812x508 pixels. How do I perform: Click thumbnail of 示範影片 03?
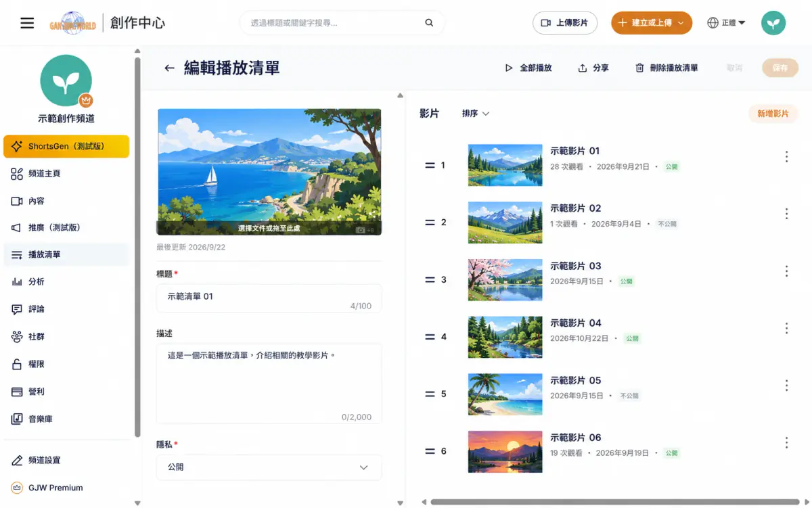[505, 279]
